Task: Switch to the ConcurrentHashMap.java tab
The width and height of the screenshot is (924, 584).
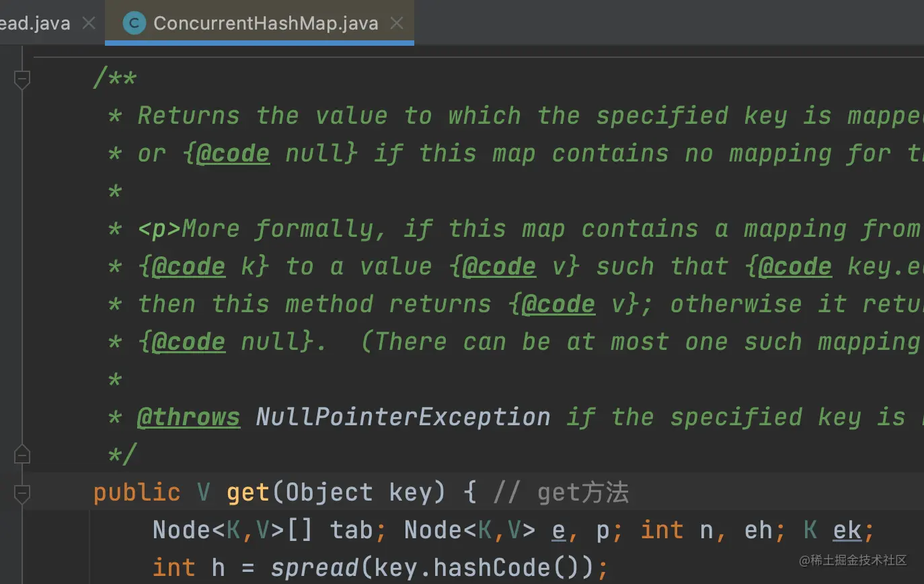Action: 259,23
